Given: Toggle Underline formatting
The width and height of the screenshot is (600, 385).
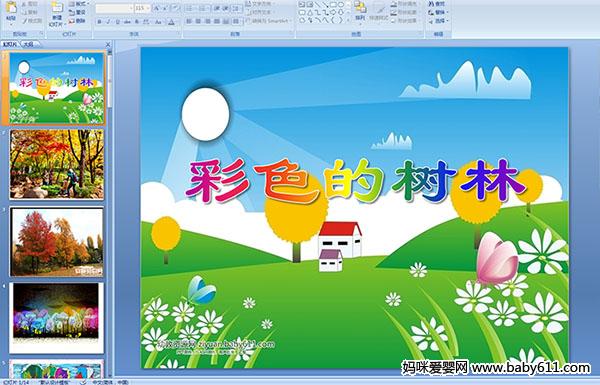Looking at the screenshot, I should (117, 22).
